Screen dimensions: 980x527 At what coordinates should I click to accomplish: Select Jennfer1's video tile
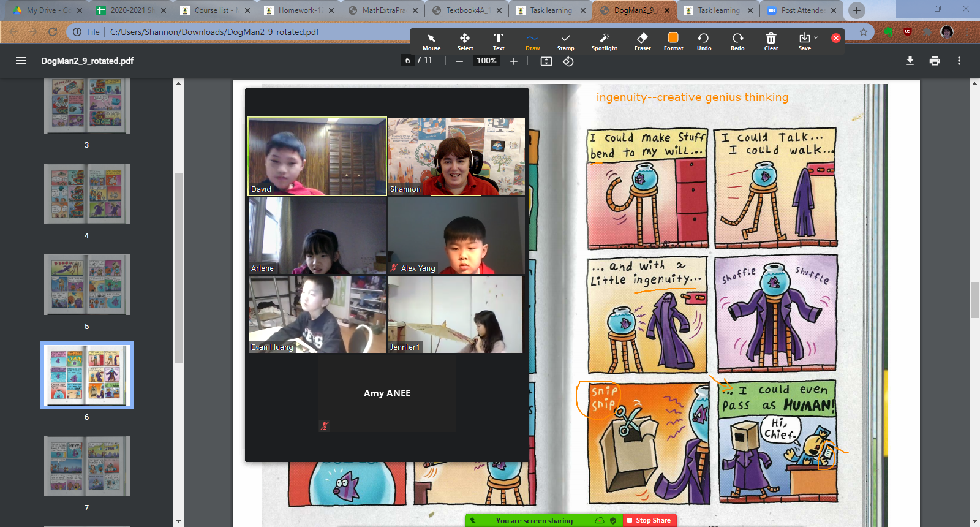click(456, 314)
